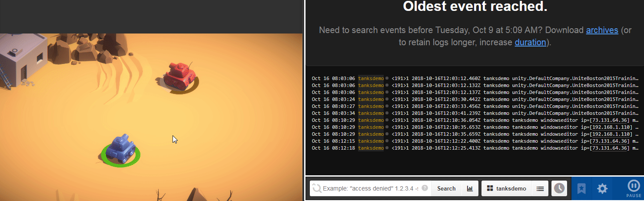Click IP 73.131.64.36 on the 12:10:36.054Z row
644x201 pixels.
pos(609,120)
